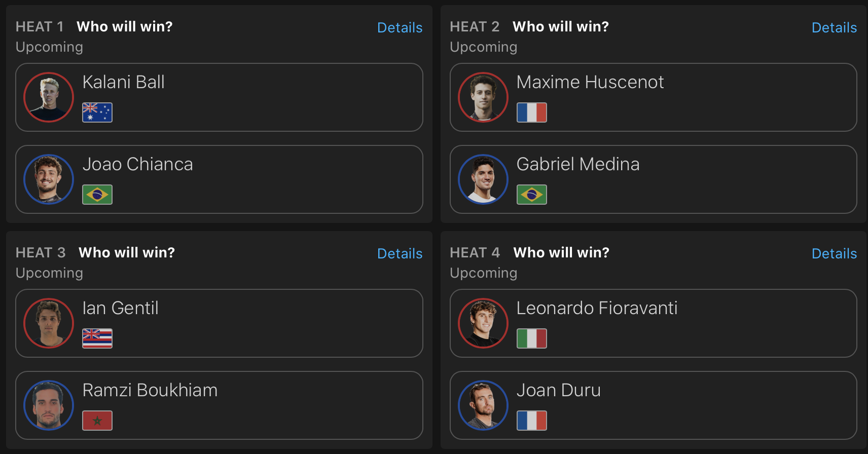
Task: Click the Hawaiian flag under Ian Gentil
Action: click(97, 338)
